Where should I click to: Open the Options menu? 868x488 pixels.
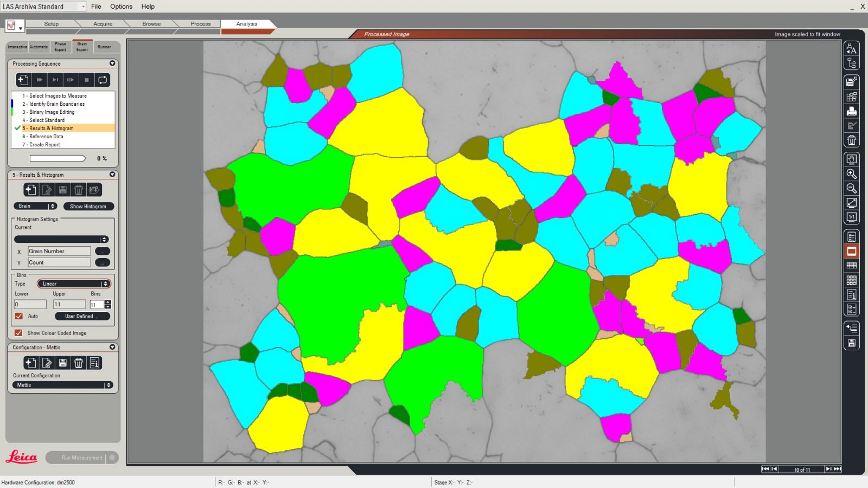pos(121,7)
